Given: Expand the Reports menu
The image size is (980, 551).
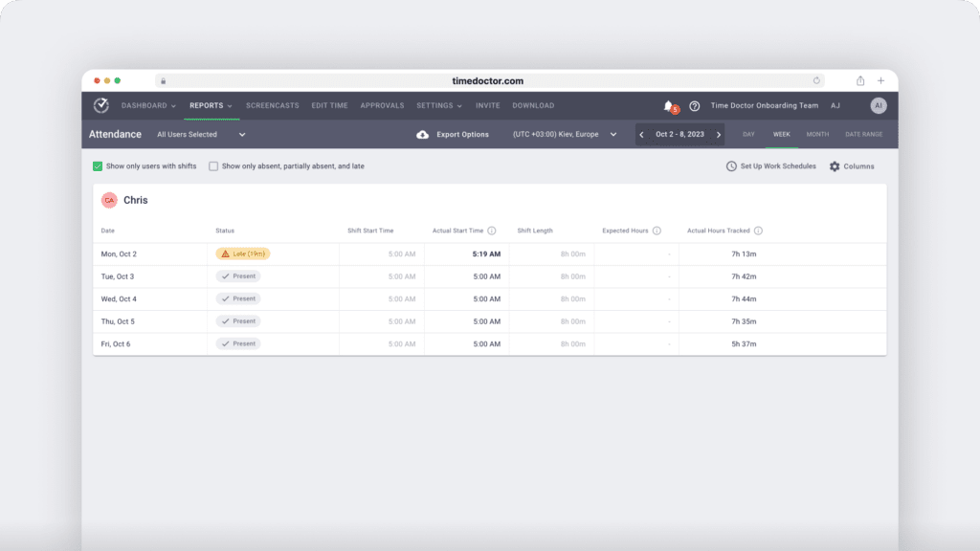Looking at the screenshot, I should click(x=211, y=105).
